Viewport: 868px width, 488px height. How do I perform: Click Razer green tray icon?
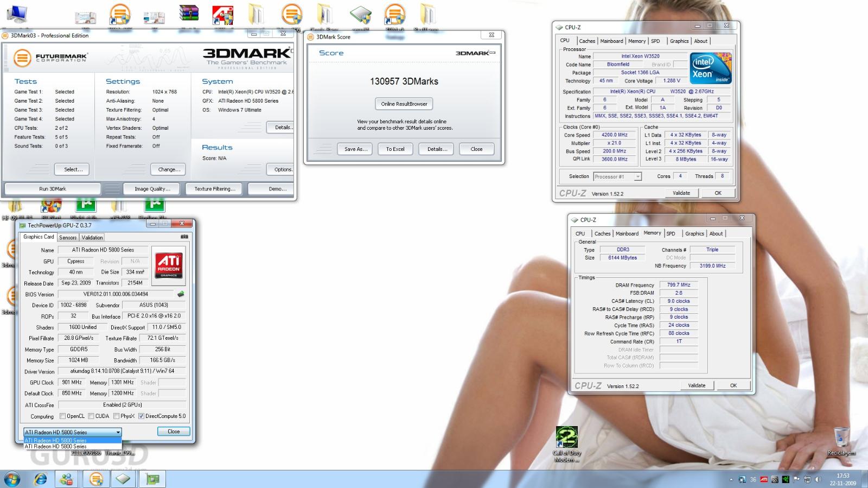click(786, 479)
